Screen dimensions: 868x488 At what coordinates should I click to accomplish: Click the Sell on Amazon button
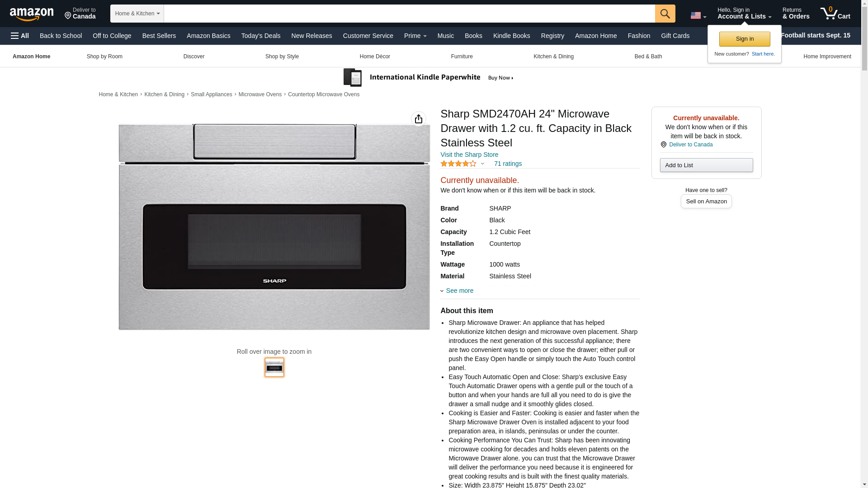tap(706, 201)
